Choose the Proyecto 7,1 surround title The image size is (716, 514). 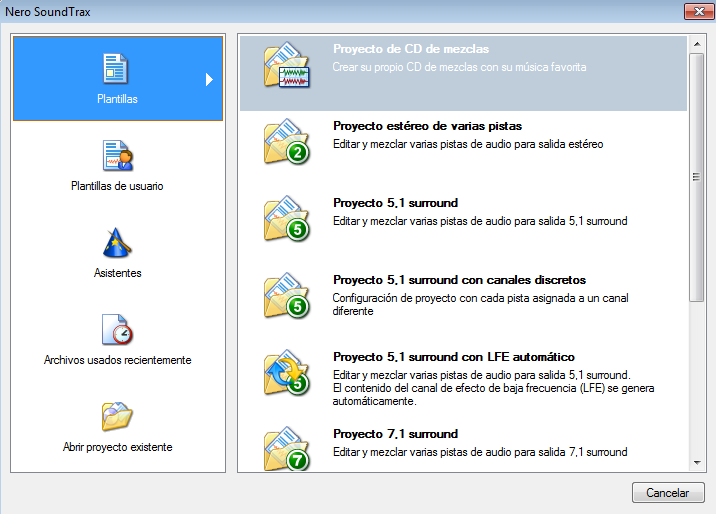[395, 434]
